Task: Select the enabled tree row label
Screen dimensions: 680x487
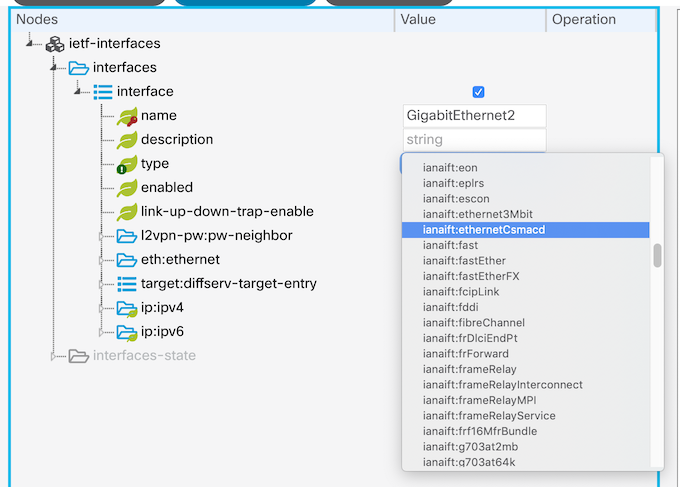Action: [x=167, y=188]
